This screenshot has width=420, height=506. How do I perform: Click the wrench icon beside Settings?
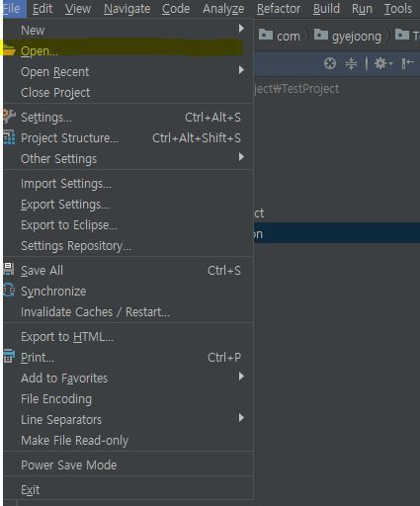pyautogui.click(x=8, y=117)
